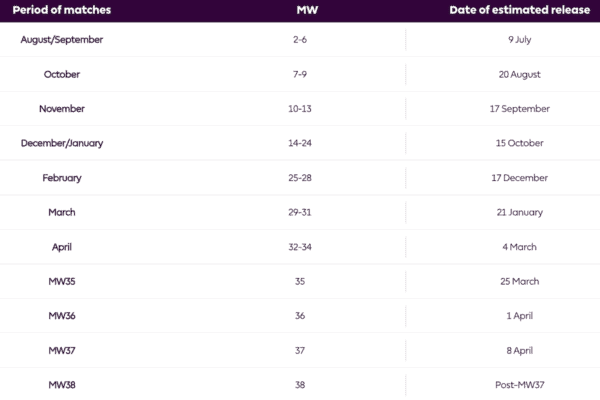Click the 'MW' column header
The image size is (600, 400).
(307, 10)
